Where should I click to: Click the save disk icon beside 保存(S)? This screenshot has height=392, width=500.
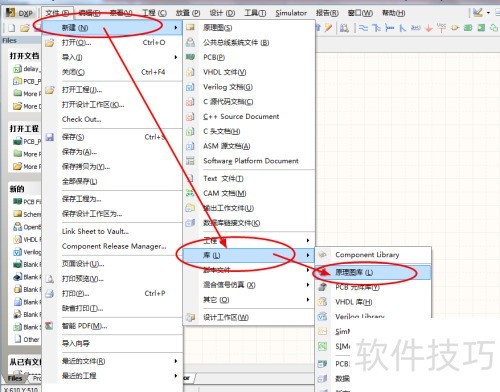click(50, 137)
